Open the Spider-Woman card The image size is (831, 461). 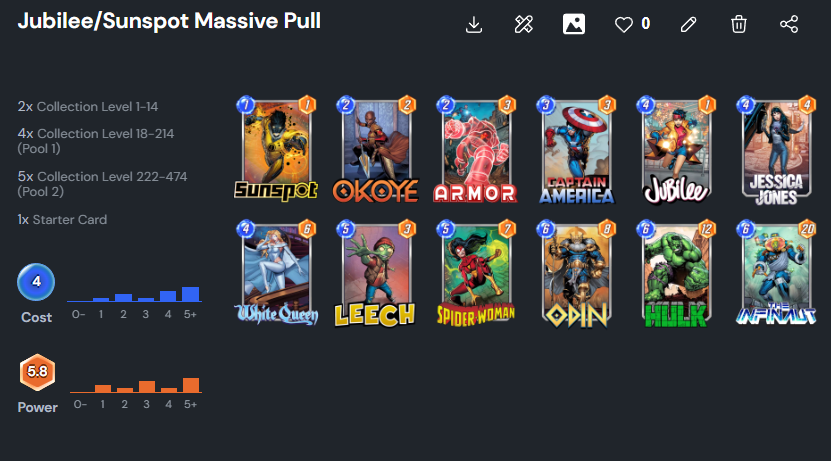[475, 273]
